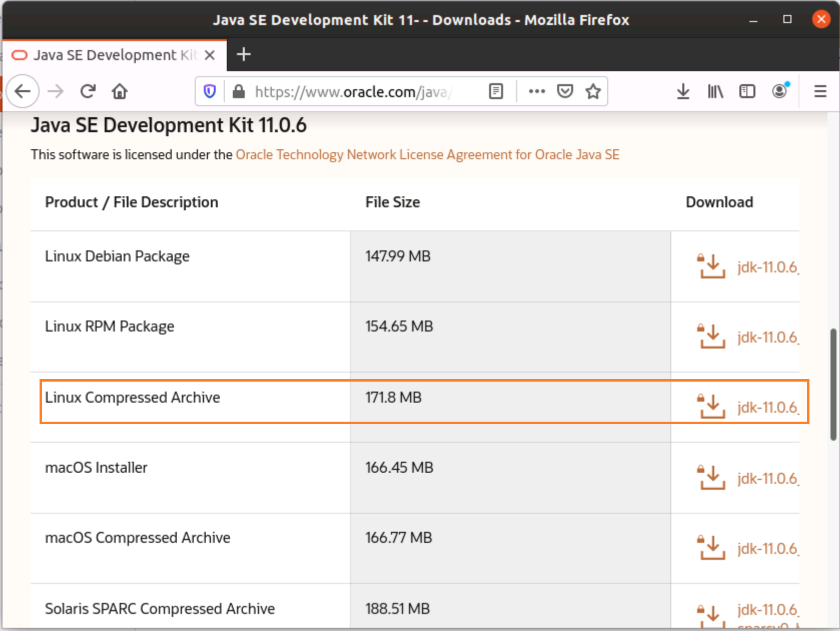The height and width of the screenshot is (631, 840).
Task: Click the '188.51 MB' file size cell
Action: 511,606
